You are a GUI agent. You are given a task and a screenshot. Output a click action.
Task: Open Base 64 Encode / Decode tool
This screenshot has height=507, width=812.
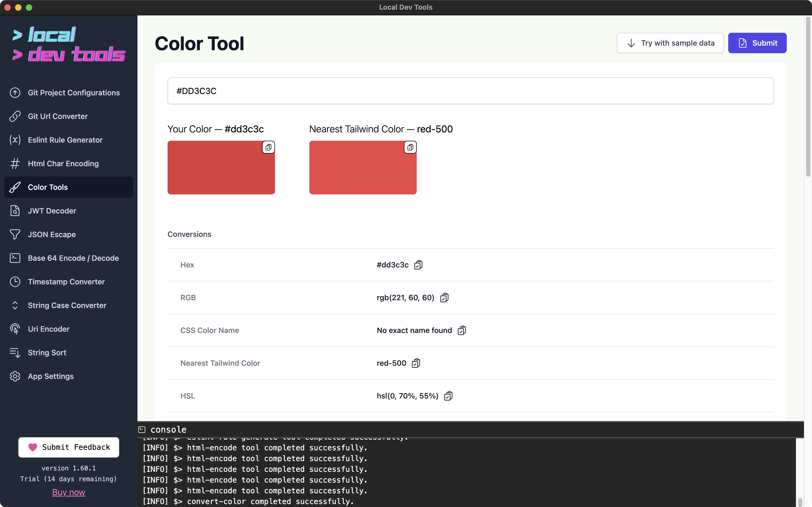pos(69,258)
